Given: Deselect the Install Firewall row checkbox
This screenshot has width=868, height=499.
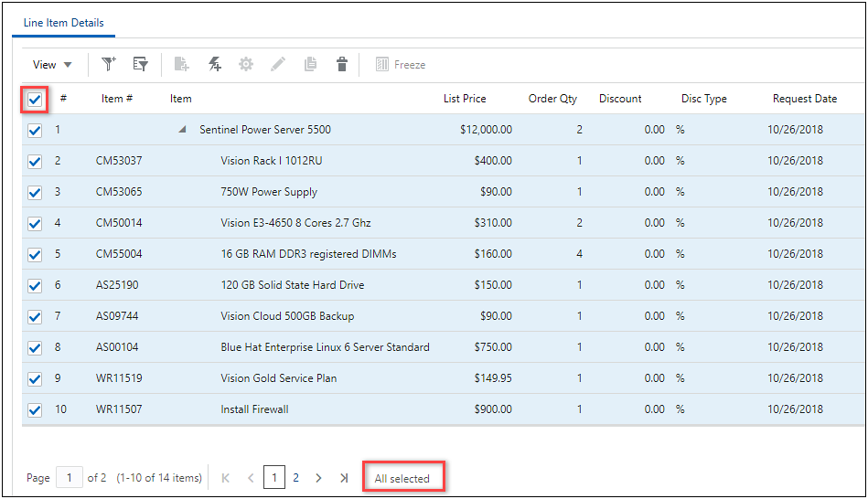Looking at the screenshot, I should point(35,409).
